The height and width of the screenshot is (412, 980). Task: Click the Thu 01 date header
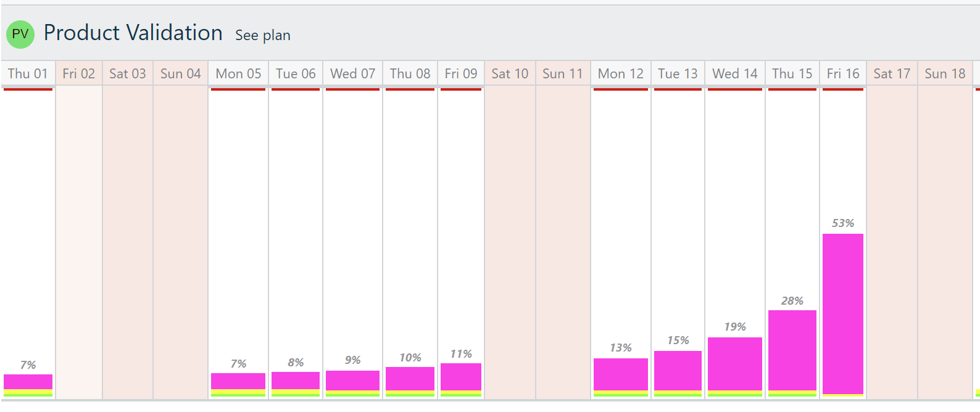click(27, 73)
